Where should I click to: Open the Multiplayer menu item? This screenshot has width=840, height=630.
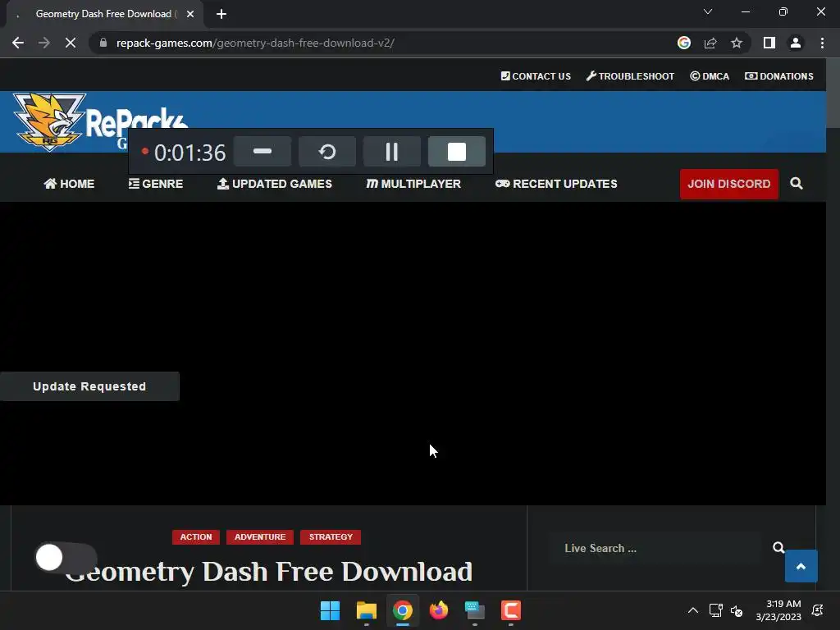coord(413,184)
